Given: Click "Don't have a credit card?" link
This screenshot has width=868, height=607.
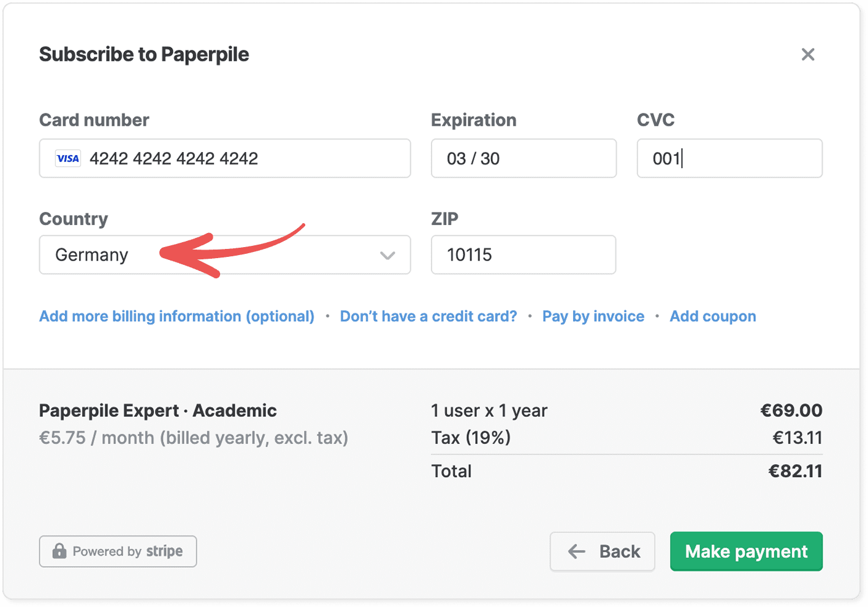Looking at the screenshot, I should point(428,316).
